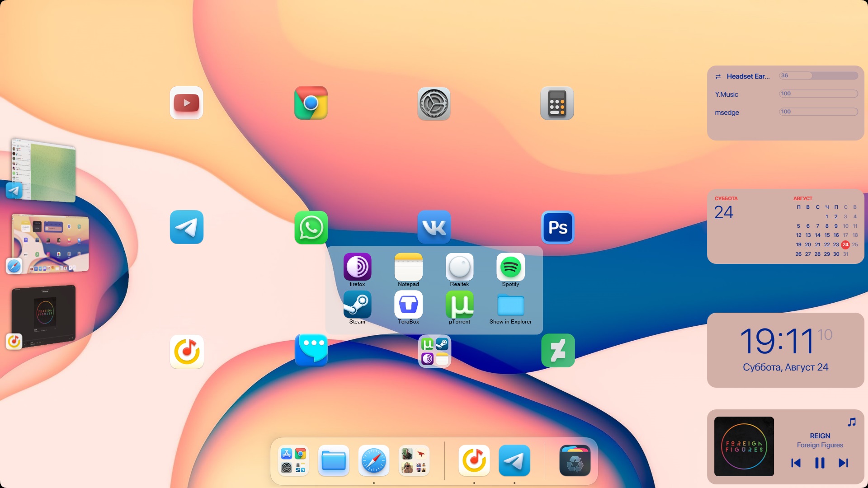Open WhatsApp desktop icon

pyautogui.click(x=311, y=228)
